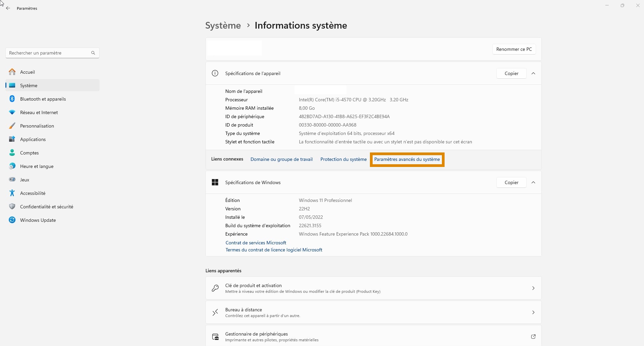Click inside the settings search field
The width and height of the screenshot is (644, 346).
pyautogui.click(x=47, y=53)
